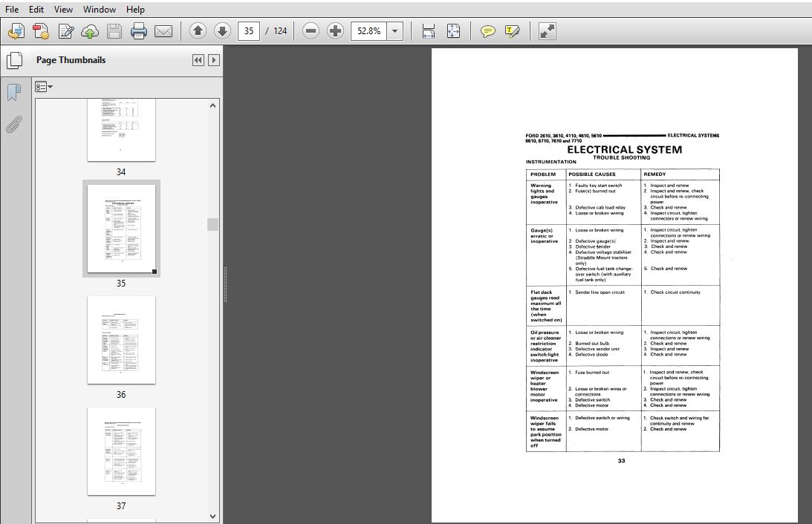Click the Open file toolbar icon
Image resolution: width=812 pixels, height=524 pixels.
[x=16, y=31]
